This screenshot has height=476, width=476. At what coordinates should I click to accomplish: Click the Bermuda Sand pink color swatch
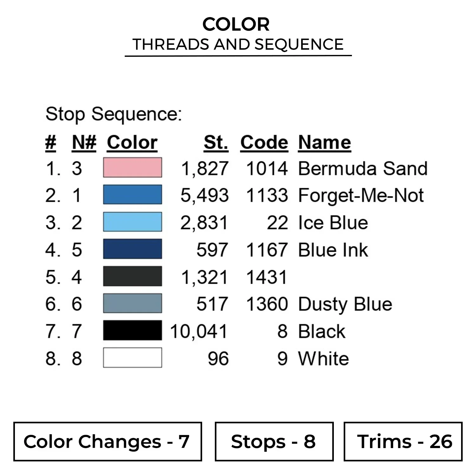pyautogui.click(x=132, y=168)
